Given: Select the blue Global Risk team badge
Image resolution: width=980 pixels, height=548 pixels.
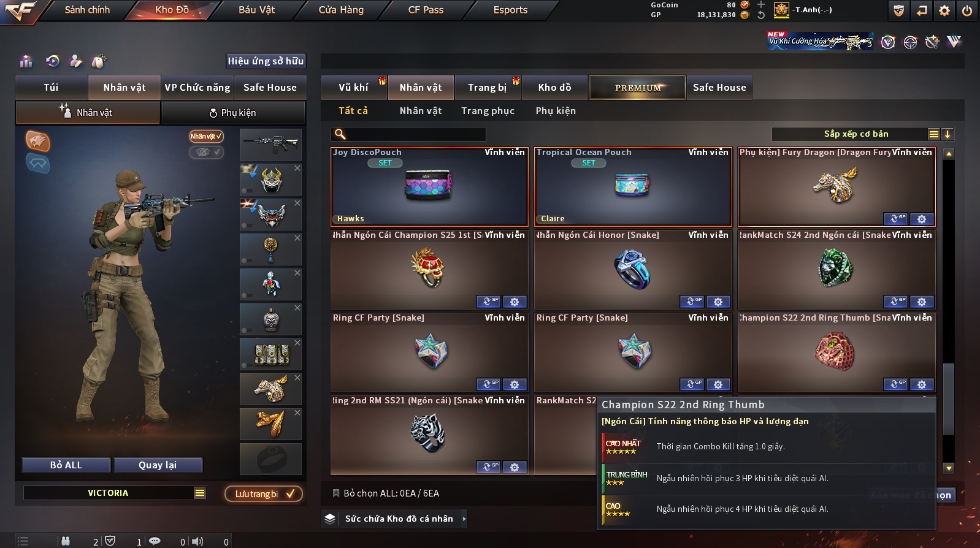Looking at the screenshot, I should 37,163.
